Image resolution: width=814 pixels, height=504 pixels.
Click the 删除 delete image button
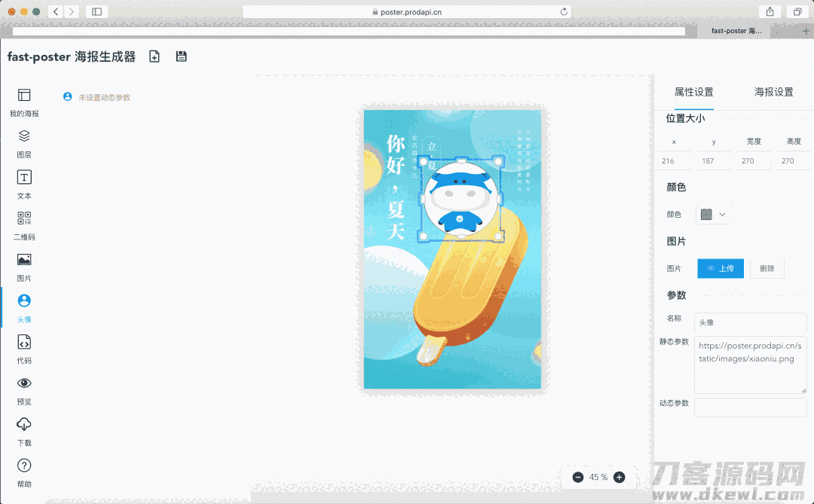767,268
